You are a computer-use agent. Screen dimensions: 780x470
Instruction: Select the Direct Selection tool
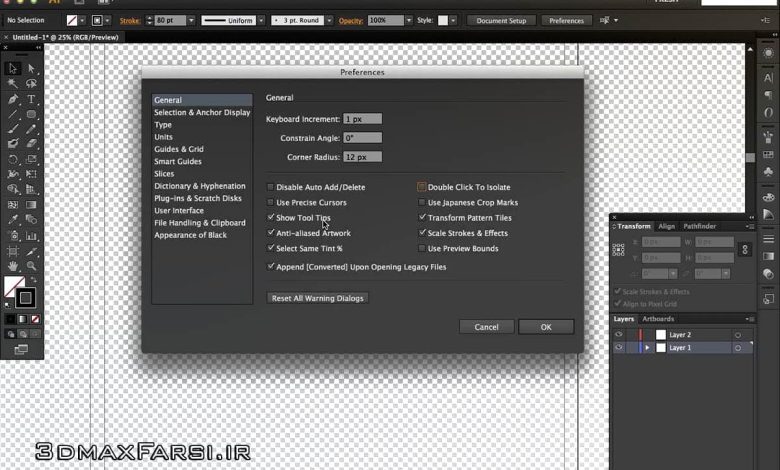31,68
